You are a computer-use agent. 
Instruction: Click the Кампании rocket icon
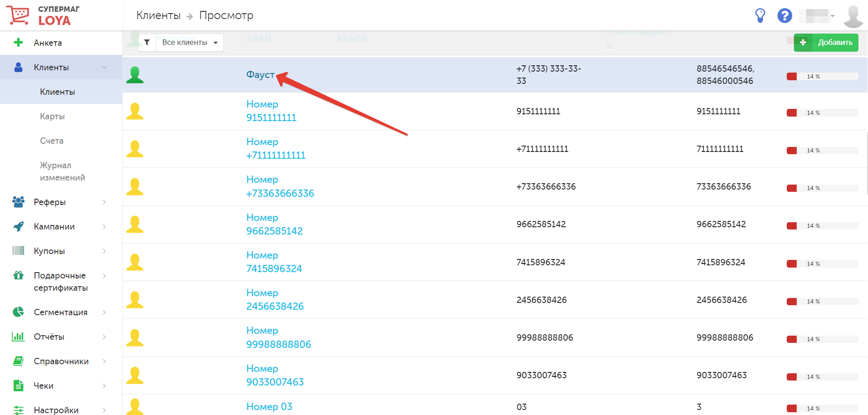pyautogui.click(x=18, y=226)
